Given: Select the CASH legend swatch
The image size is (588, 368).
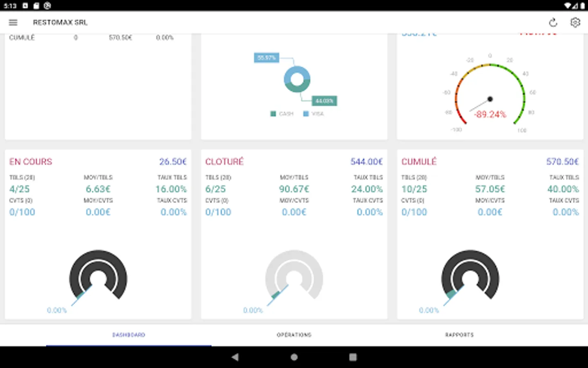Looking at the screenshot, I should [273, 114].
